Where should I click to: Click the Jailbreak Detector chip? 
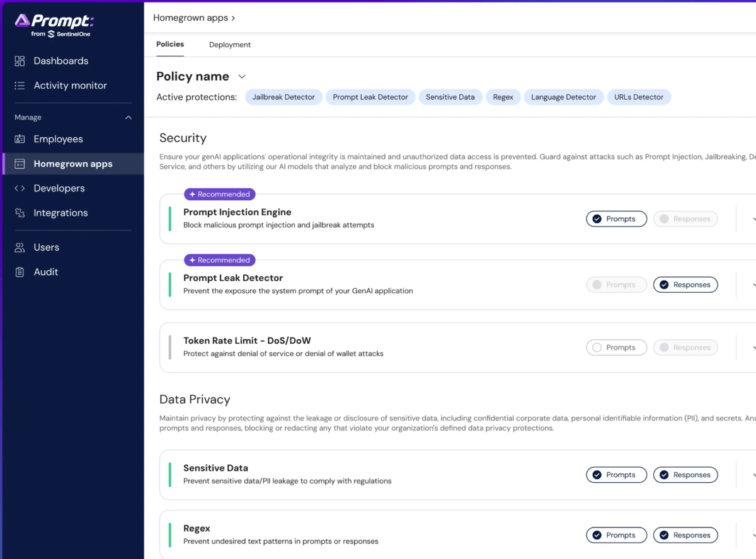click(283, 97)
